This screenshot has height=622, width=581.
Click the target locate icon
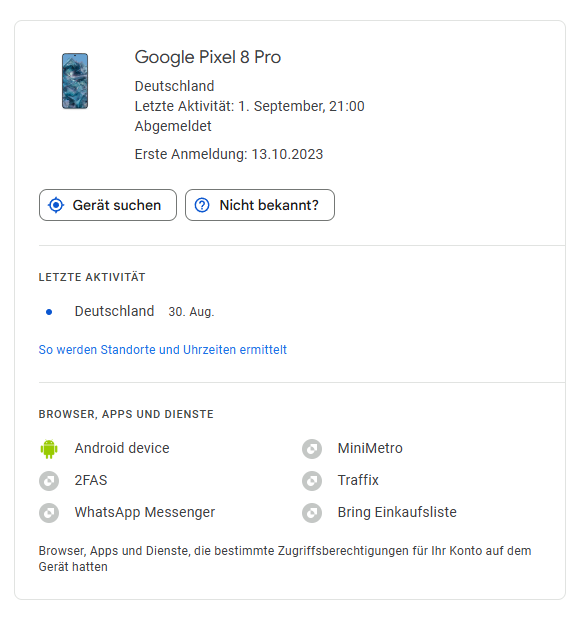(56, 205)
